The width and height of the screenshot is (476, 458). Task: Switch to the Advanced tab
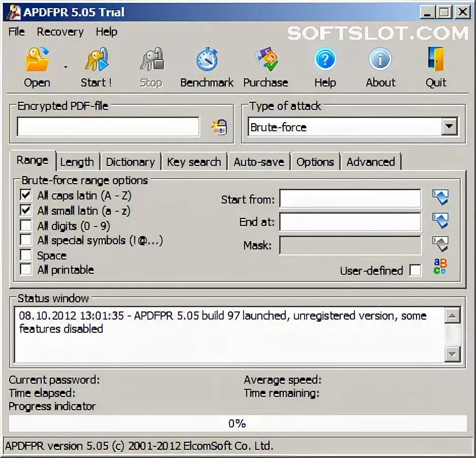[371, 162]
